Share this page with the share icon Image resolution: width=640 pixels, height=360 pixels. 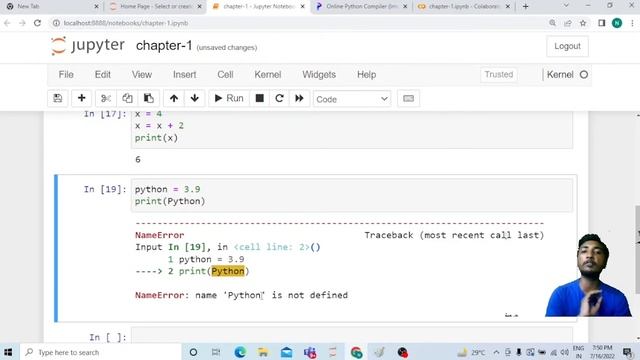pos(568,23)
